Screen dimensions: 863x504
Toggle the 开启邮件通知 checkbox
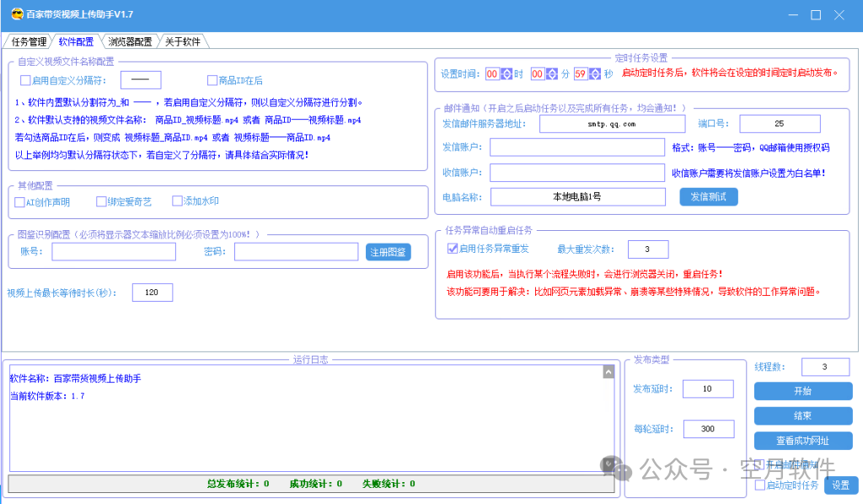pos(760,465)
